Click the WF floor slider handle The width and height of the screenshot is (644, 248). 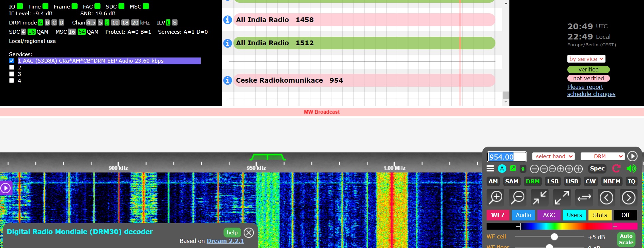[549, 246]
